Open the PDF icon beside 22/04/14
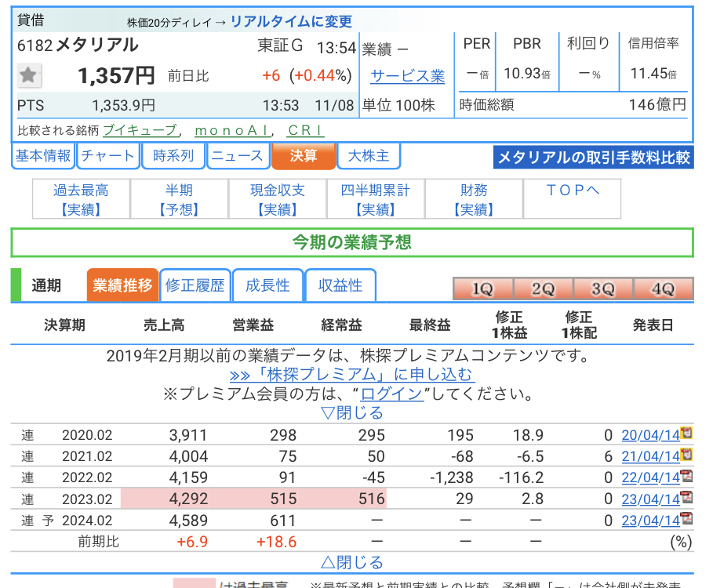This screenshot has height=588, width=713. [686, 476]
